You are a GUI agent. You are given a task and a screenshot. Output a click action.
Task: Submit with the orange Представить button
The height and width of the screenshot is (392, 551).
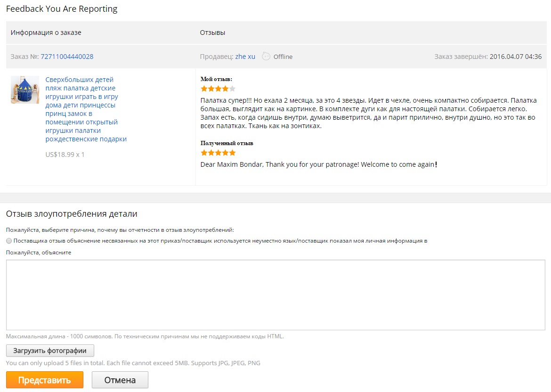[45, 380]
